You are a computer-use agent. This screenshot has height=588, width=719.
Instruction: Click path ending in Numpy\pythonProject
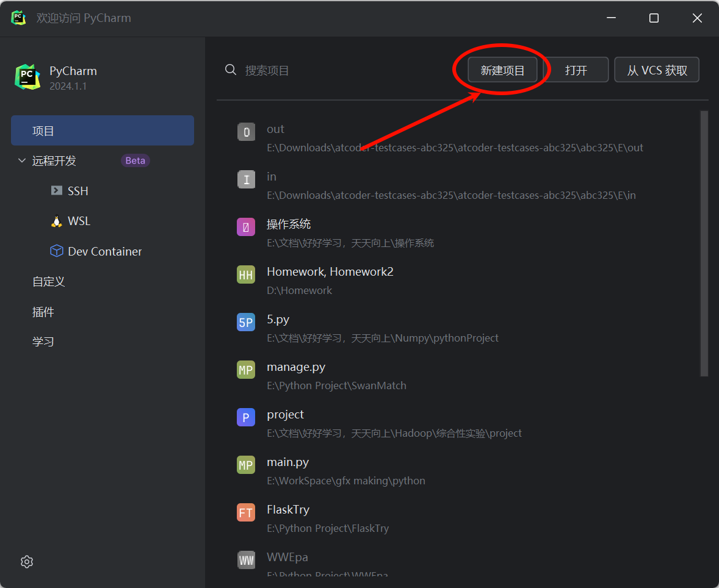383,339
